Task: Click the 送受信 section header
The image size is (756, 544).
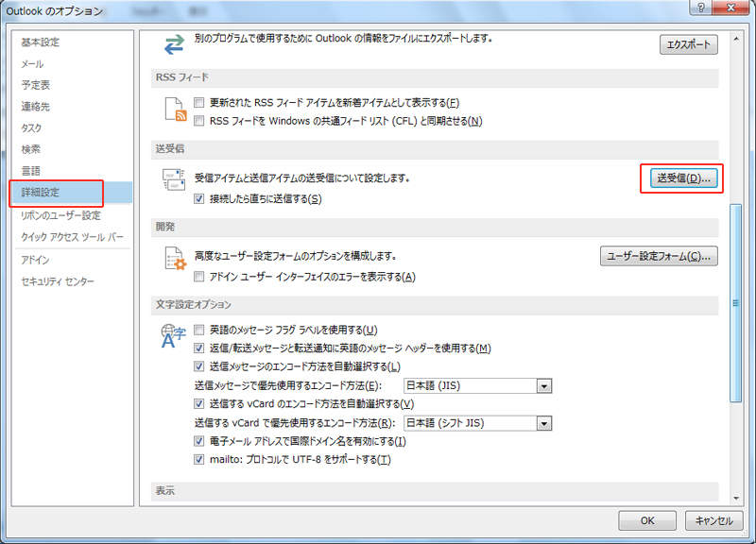Action: pyautogui.click(x=435, y=149)
